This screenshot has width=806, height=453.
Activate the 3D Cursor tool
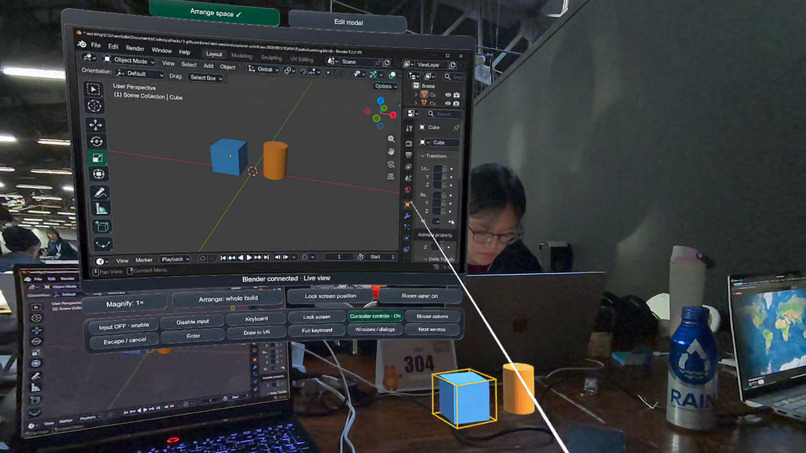(94, 106)
